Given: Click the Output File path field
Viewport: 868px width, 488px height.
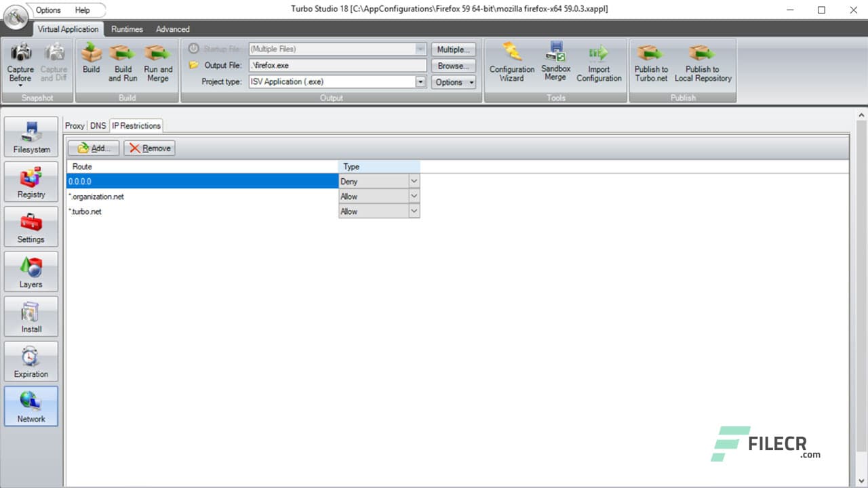Looking at the screenshot, I should pyautogui.click(x=337, y=66).
